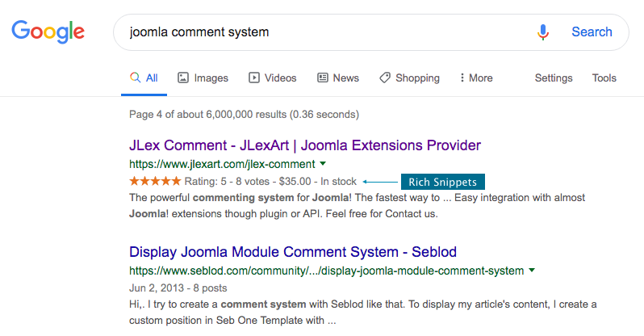Start voice search with microphone icon

coord(543,32)
